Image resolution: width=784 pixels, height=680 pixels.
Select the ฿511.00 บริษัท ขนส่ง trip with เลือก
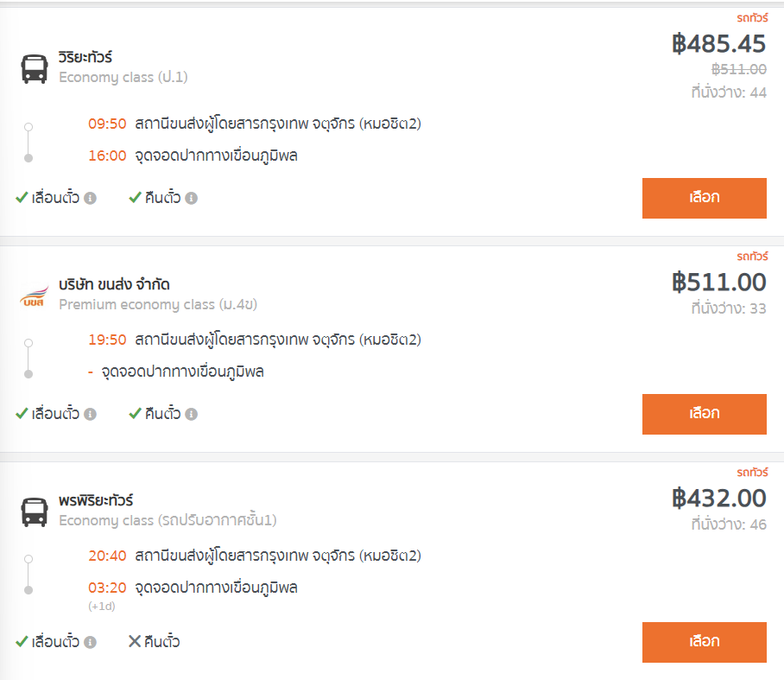tap(704, 414)
